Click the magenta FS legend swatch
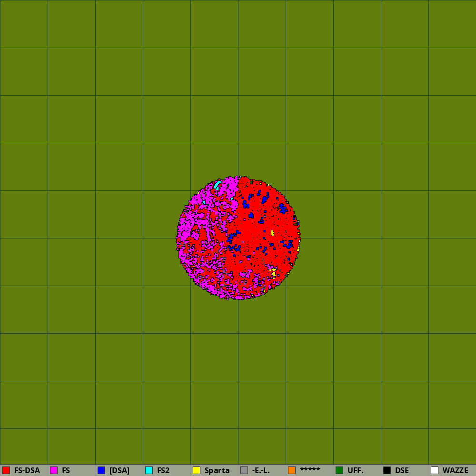 (x=54, y=470)
